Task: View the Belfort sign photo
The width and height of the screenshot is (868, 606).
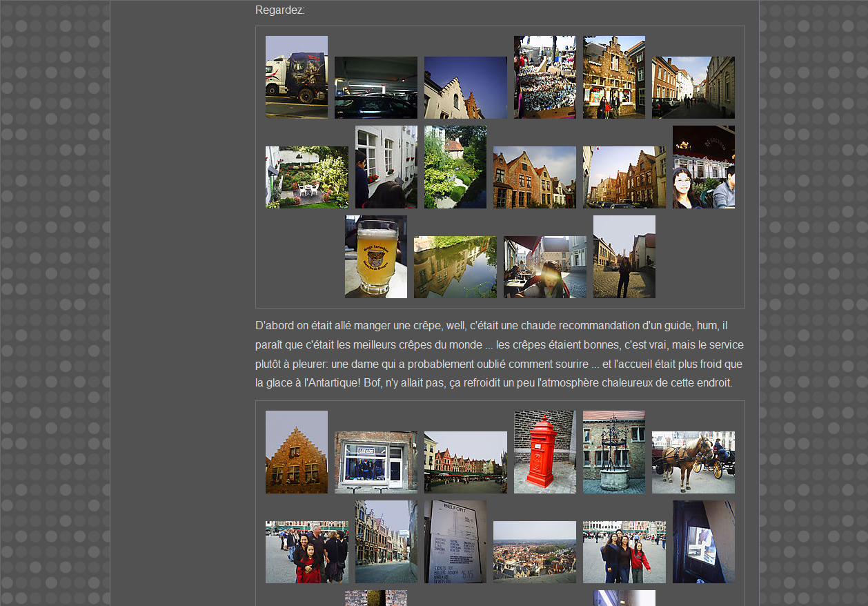Action: tap(455, 542)
